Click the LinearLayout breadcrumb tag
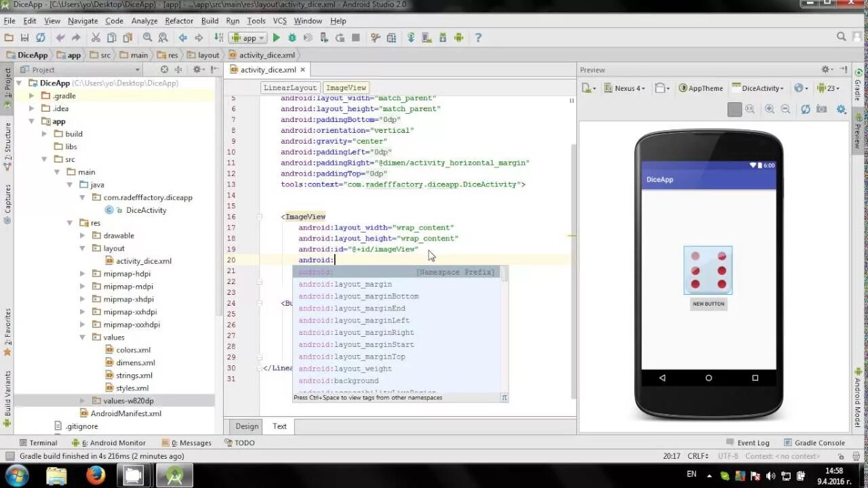 tap(290, 87)
